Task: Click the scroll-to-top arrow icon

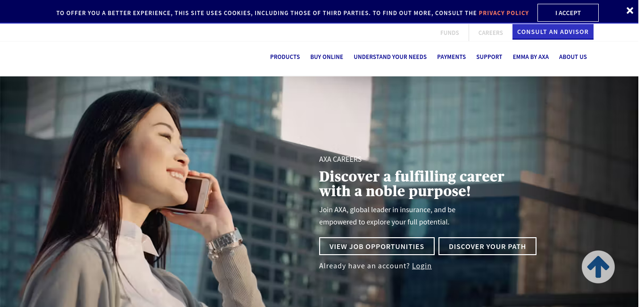Action: [598, 267]
